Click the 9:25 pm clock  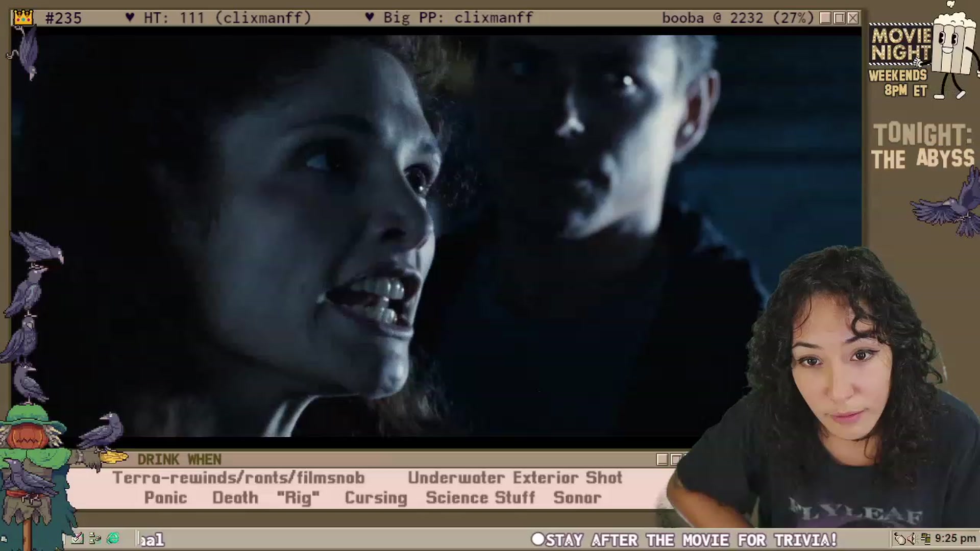click(x=955, y=539)
